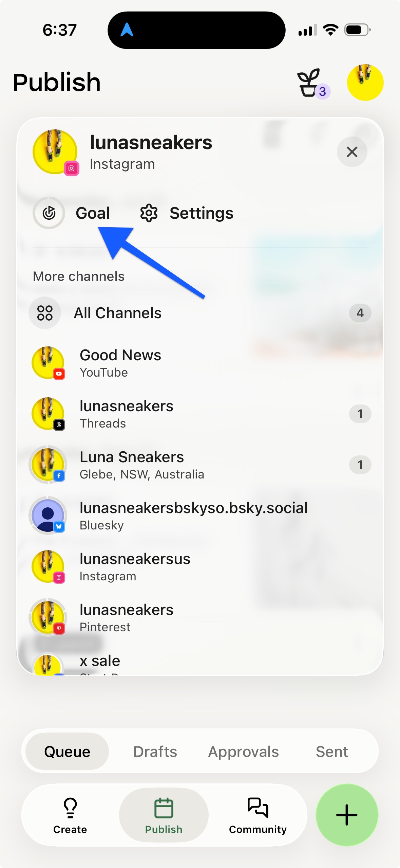Switch to lunasneakersbskyso.bsky.social Bluesky channel
Image resolution: width=400 pixels, height=868 pixels.
[200, 516]
